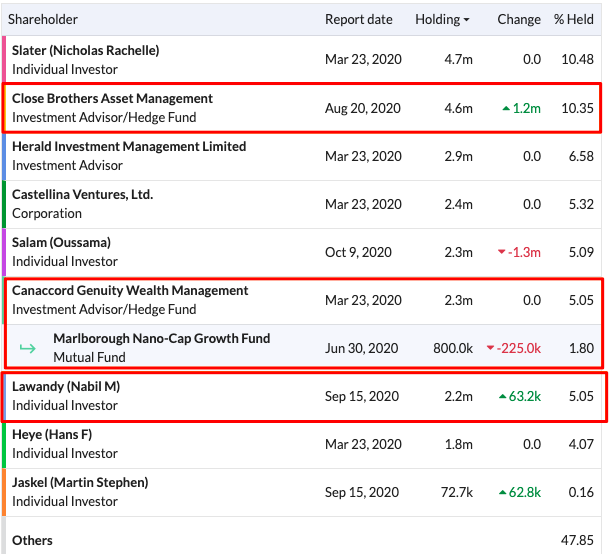Open Jaskel (Martin Stephen) shareholder
The width and height of the screenshot is (609, 554).
click(80, 483)
